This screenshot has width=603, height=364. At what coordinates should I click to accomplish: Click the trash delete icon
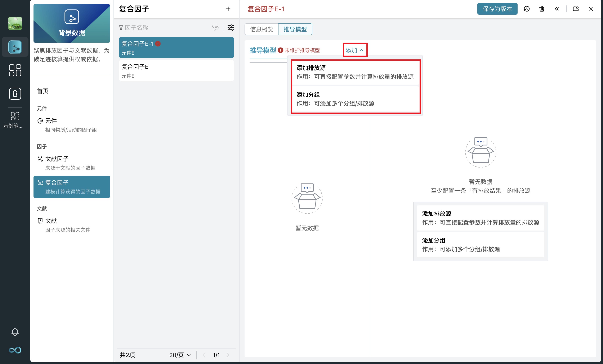click(x=542, y=9)
